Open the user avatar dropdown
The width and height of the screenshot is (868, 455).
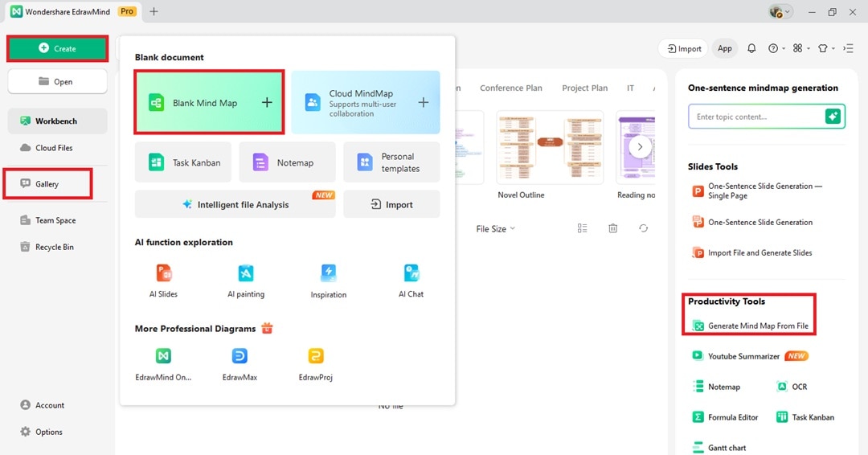click(x=780, y=11)
